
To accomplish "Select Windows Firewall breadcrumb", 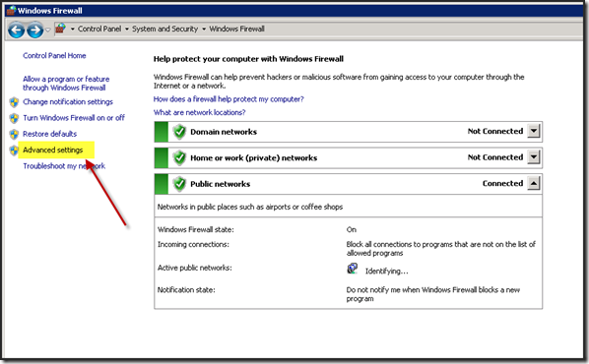I will [x=236, y=29].
